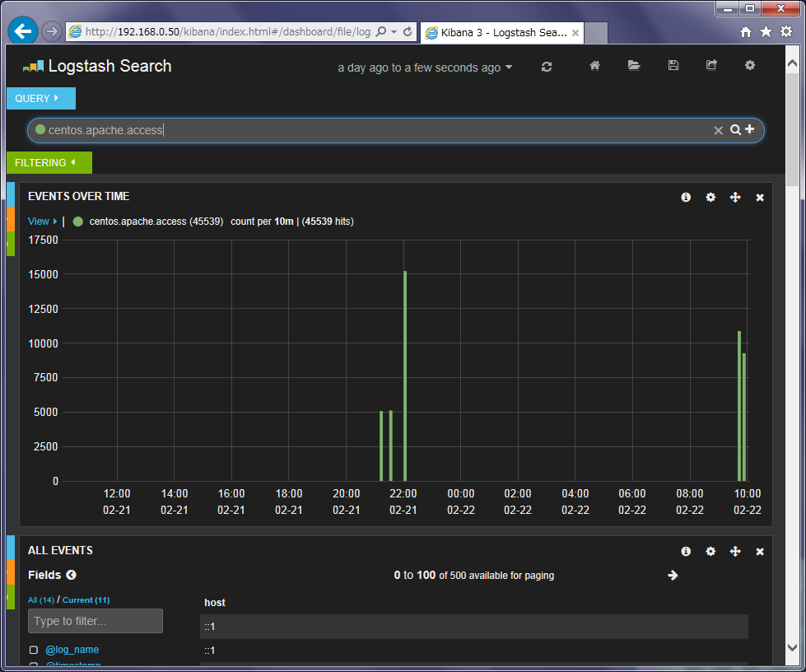The width and height of the screenshot is (806, 672).
Task: Remove the Events Over Time panel
Action: coord(760,198)
